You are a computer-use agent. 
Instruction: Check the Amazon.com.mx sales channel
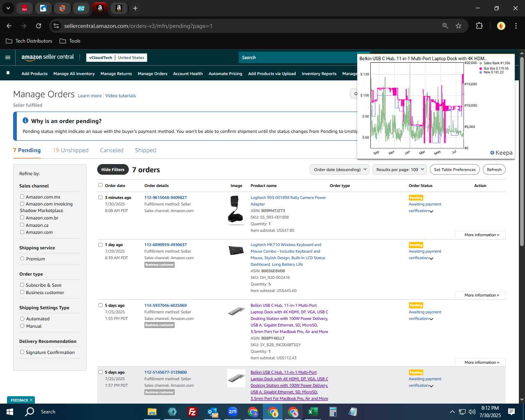click(x=22, y=196)
